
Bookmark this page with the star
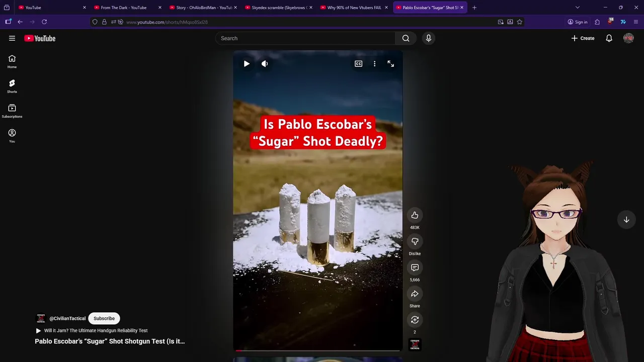[x=520, y=22]
